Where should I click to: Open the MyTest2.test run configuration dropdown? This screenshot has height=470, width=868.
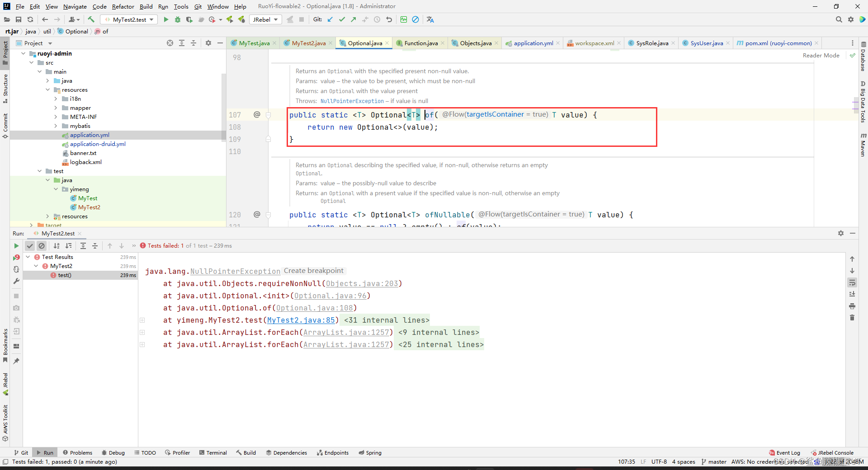coord(129,19)
